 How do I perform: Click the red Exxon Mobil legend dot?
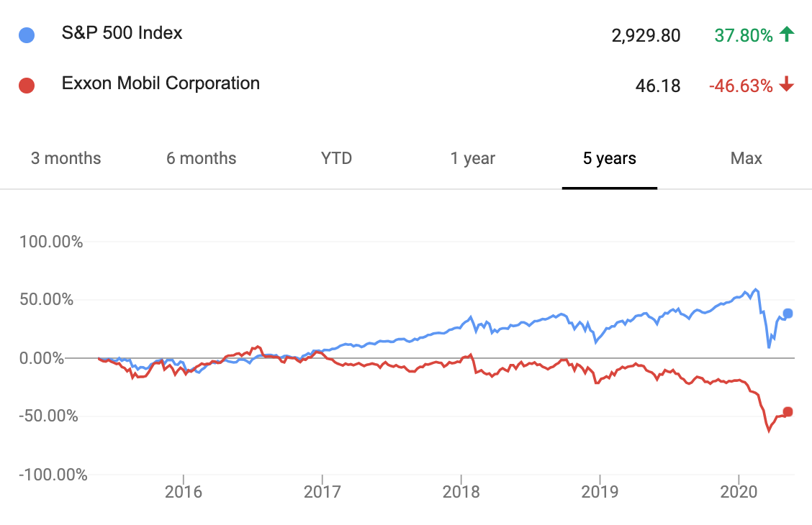coord(27,86)
